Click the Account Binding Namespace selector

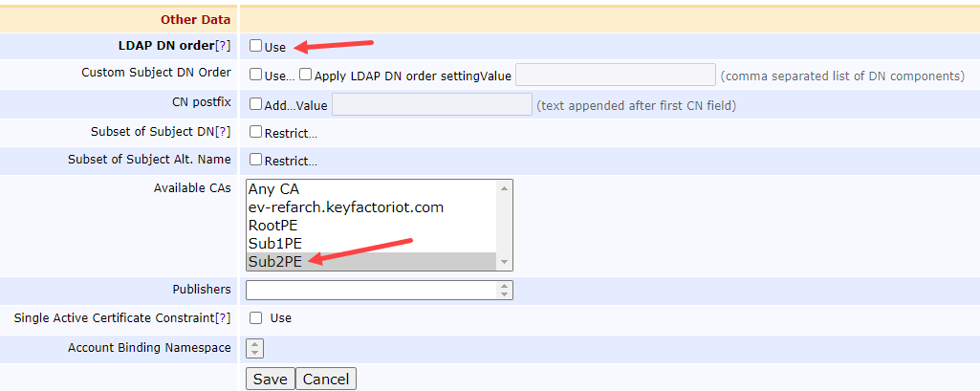pyautogui.click(x=255, y=349)
